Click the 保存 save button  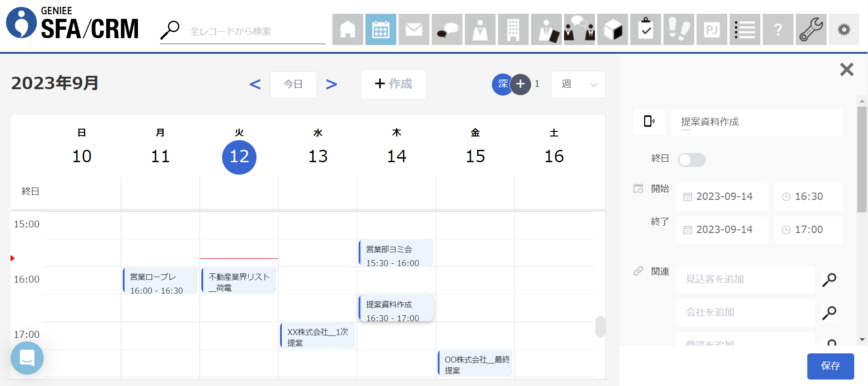830,366
